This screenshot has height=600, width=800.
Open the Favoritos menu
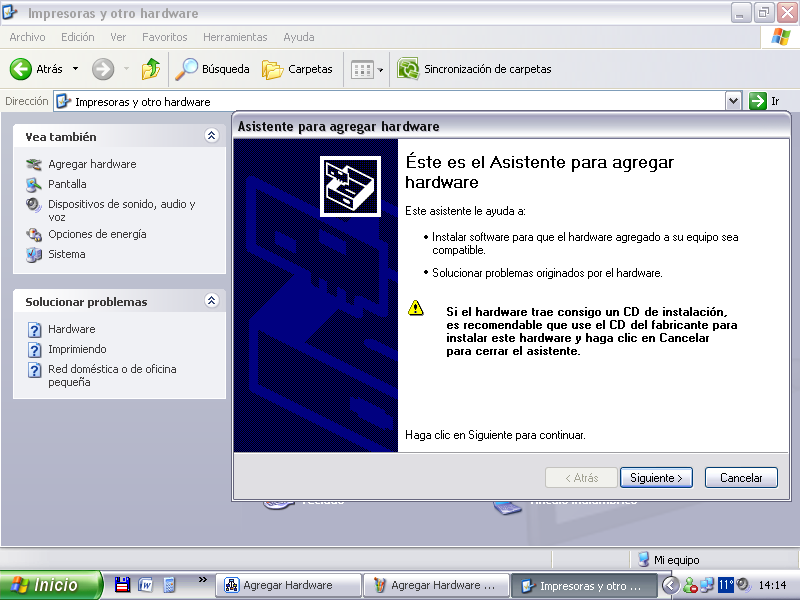coord(164,37)
